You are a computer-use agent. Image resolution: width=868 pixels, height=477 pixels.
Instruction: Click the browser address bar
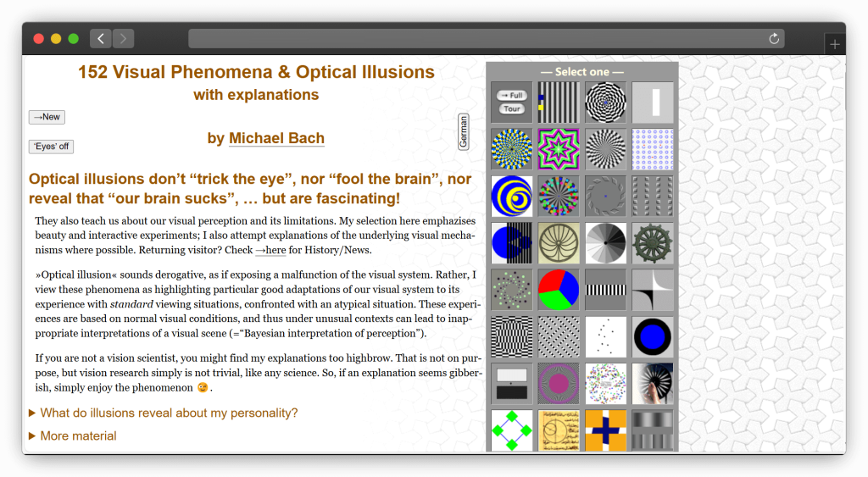(x=475, y=38)
